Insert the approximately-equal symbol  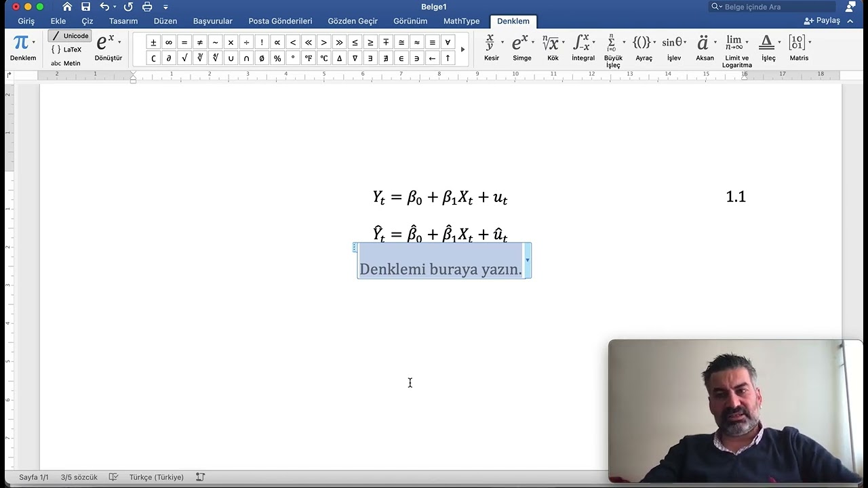click(x=417, y=42)
